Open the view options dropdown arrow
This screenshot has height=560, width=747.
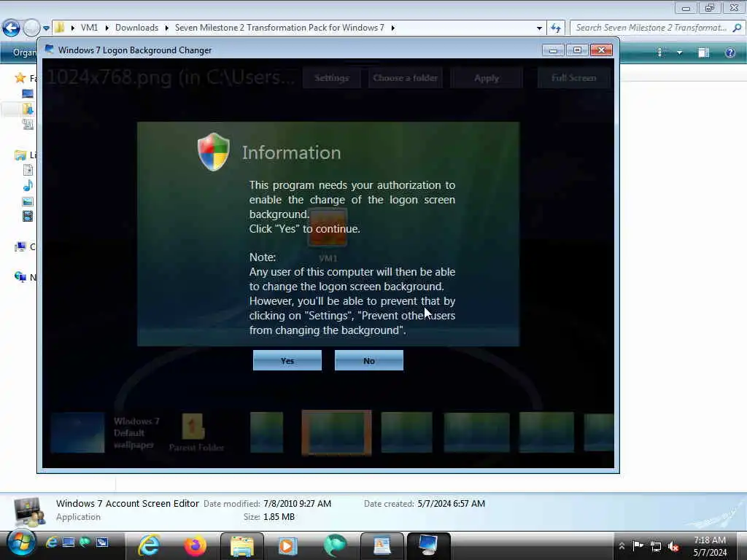(679, 52)
